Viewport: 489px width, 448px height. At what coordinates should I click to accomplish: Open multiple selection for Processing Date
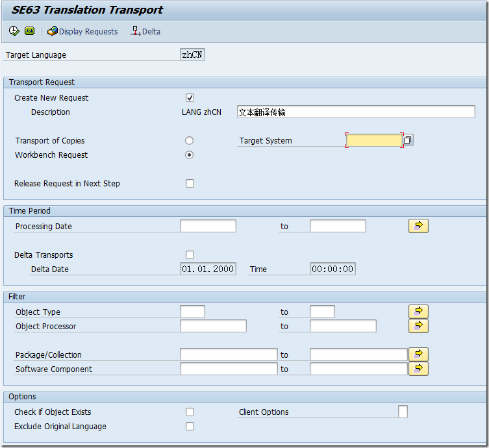click(x=418, y=226)
